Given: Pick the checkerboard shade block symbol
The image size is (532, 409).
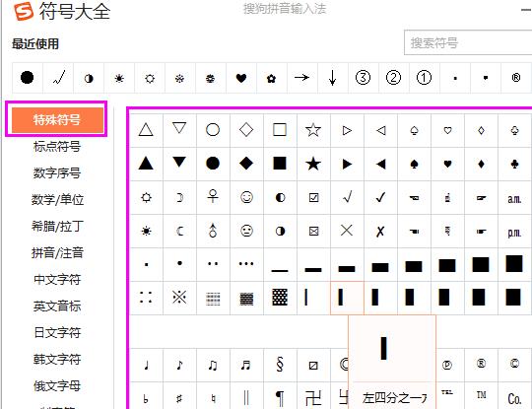Looking at the screenshot, I should point(280,298).
